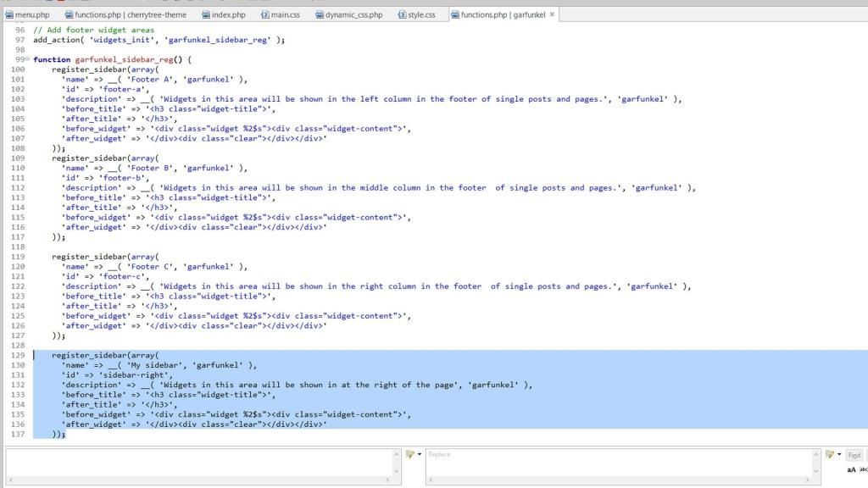Toggle the whole word search option
Screen dimensions: 868x488
[863, 469]
